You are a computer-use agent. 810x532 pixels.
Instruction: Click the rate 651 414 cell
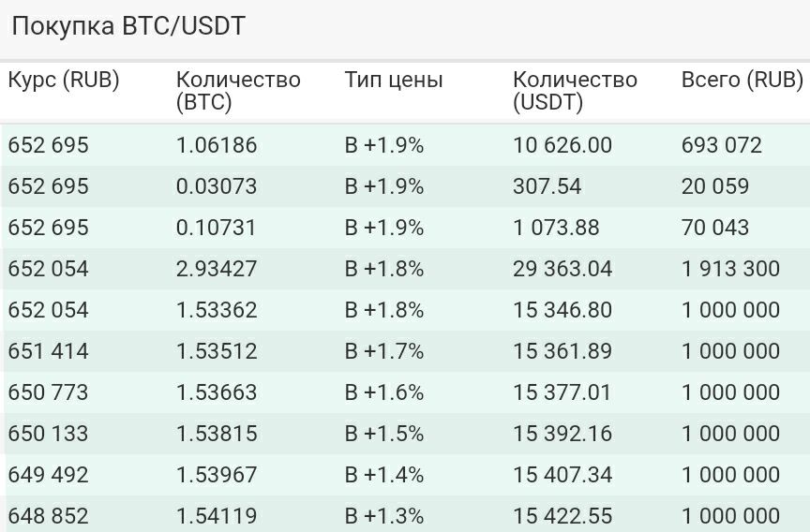point(49,351)
